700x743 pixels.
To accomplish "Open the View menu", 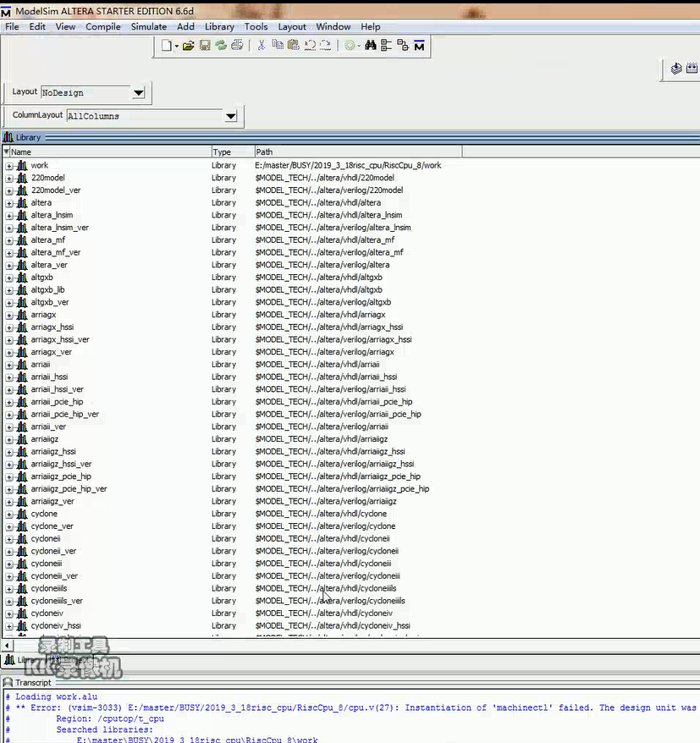I will [x=65, y=26].
